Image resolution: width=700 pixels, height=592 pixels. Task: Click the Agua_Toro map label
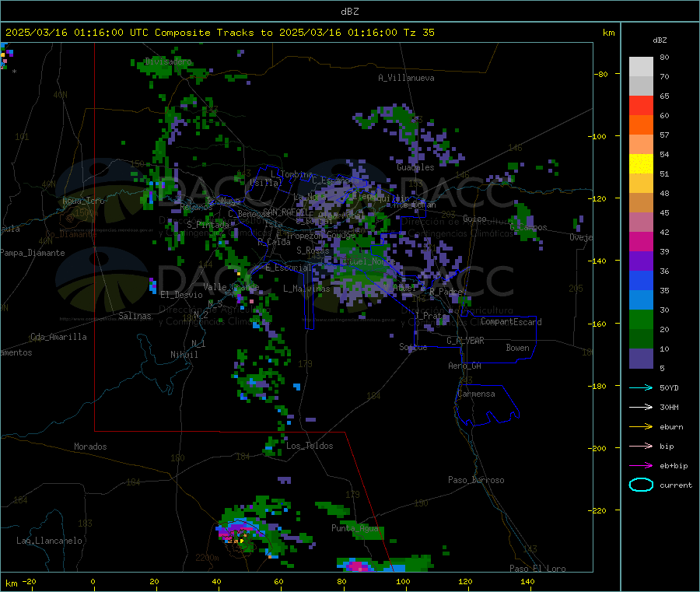pos(83,201)
